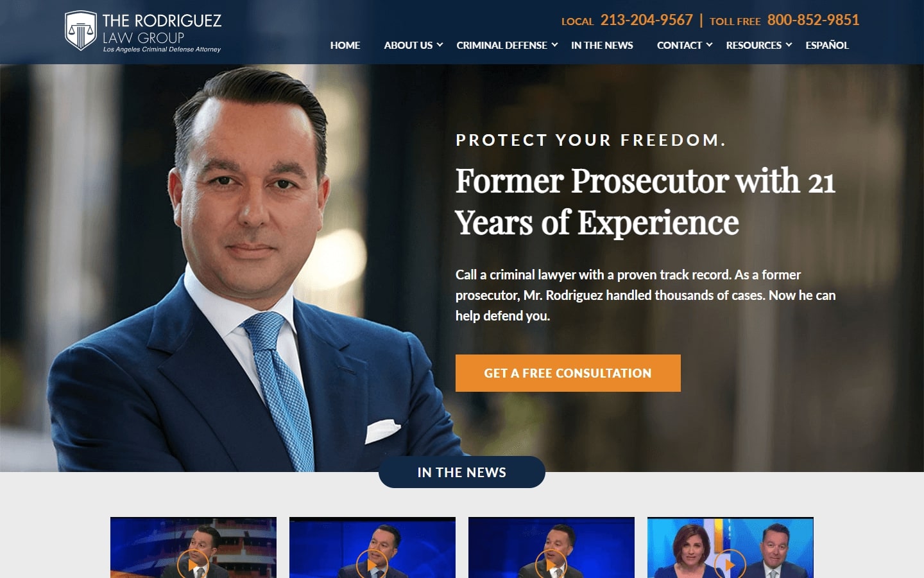The image size is (924, 578).
Task: Play the fourth news video with two anchors
Action: (730, 564)
